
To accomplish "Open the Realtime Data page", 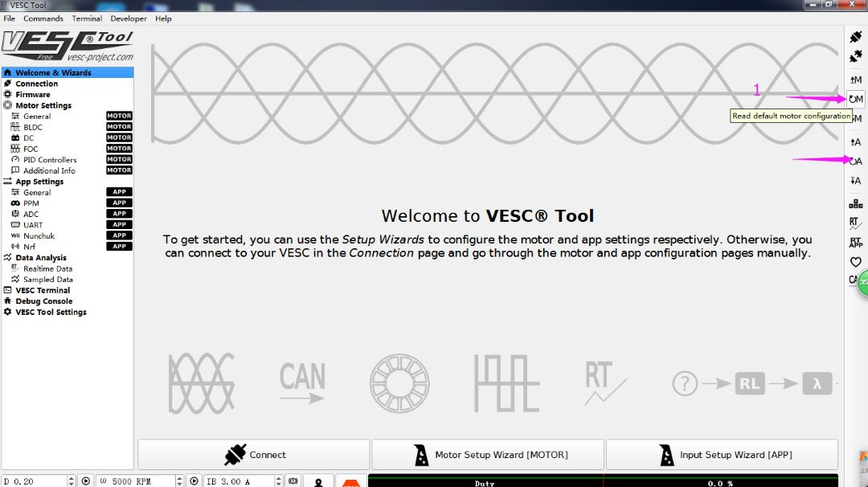I will click(x=68, y=268).
